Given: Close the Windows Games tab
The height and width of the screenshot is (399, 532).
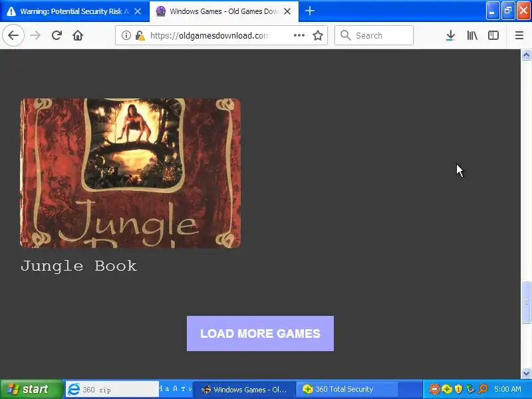Looking at the screenshot, I should click(287, 11).
